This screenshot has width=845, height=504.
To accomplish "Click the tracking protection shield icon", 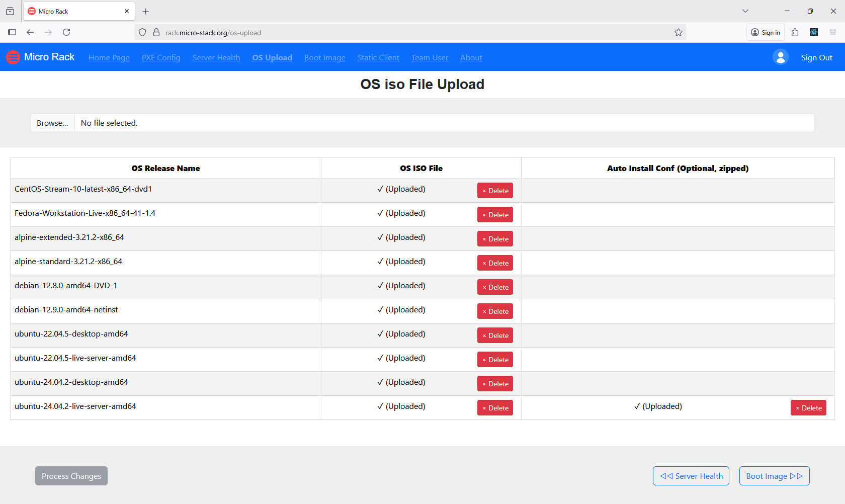I will pyautogui.click(x=142, y=32).
